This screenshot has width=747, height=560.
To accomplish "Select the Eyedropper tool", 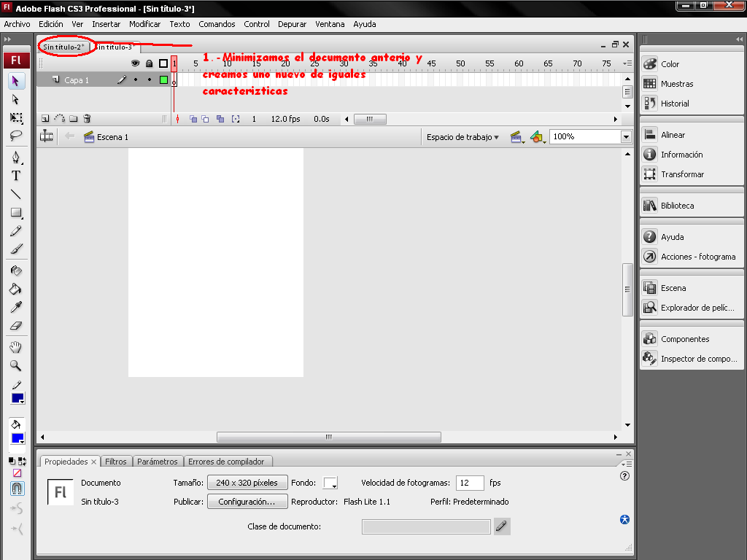I will (16, 307).
